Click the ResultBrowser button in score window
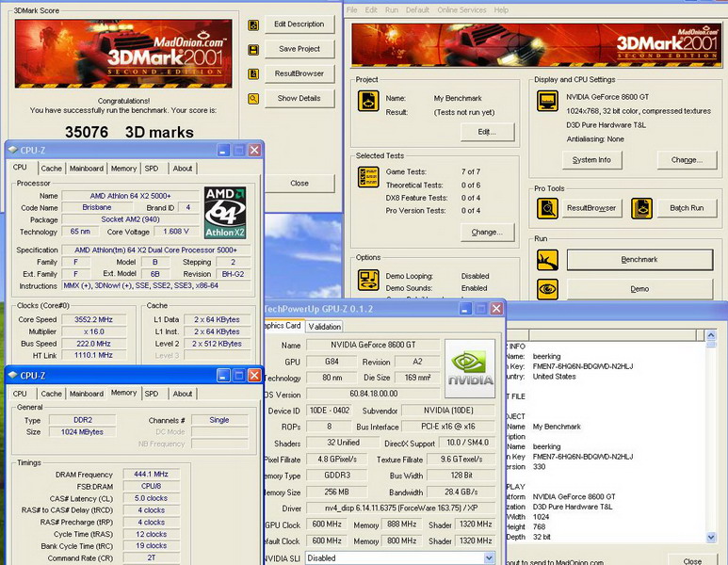This screenshot has width=728, height=565. click(299, 73)
